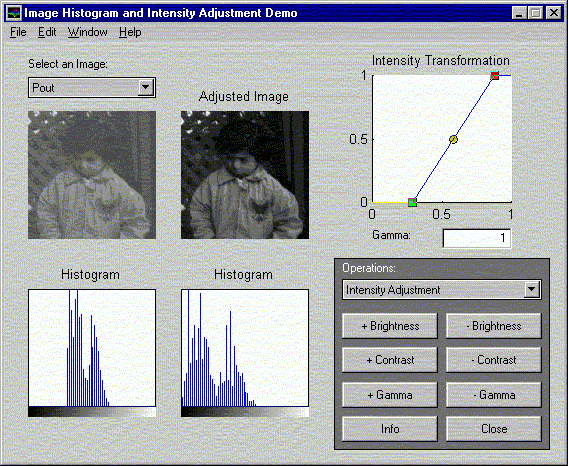Click the Adjusted Image label

click(x=244, y=97)
